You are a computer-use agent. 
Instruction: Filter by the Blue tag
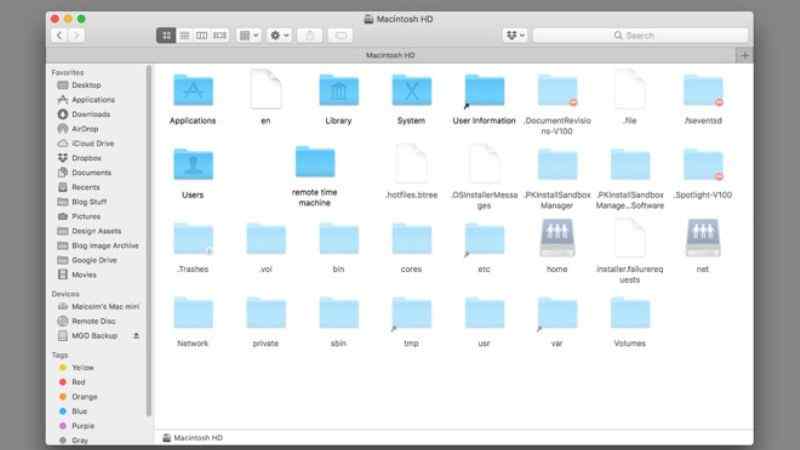[x=79, y=411]
